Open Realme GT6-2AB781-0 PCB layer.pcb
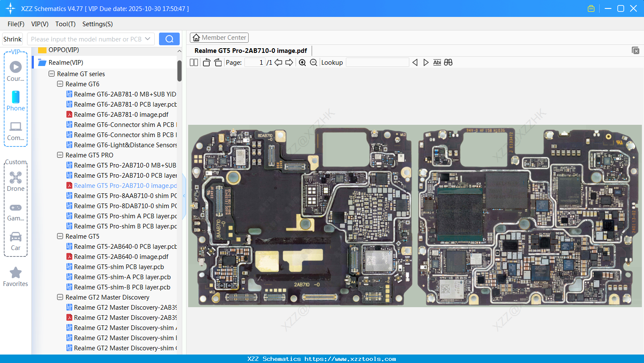This screenshot has width=644, height=363. (121, 104)
